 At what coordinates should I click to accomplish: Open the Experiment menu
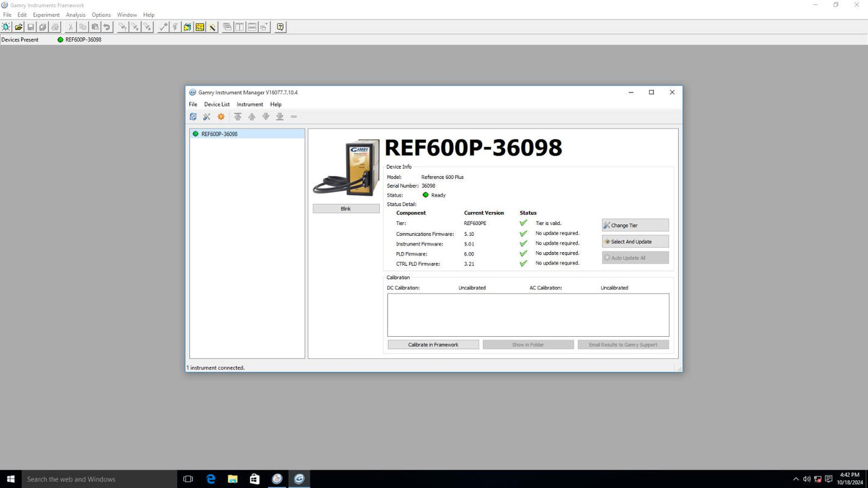coord(46,15)
